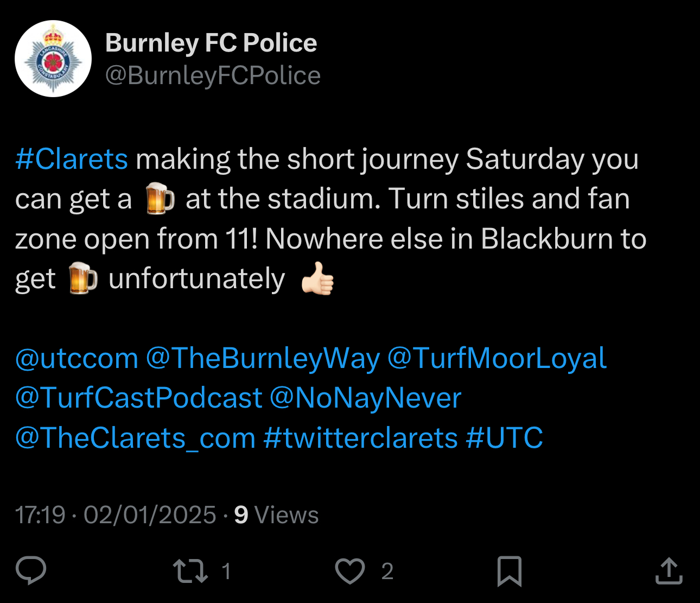Open the @TheClarets_com mention
The image size is (700, 603).
(x=135, y=438)
